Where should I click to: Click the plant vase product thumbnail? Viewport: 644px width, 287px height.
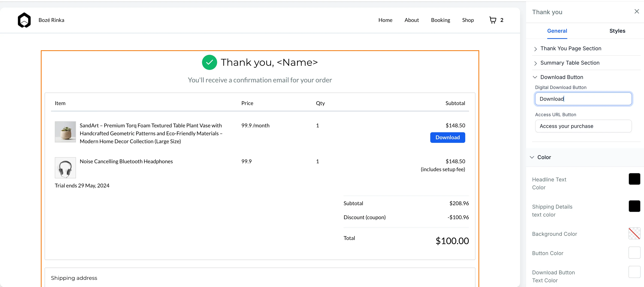coord(65,132)
